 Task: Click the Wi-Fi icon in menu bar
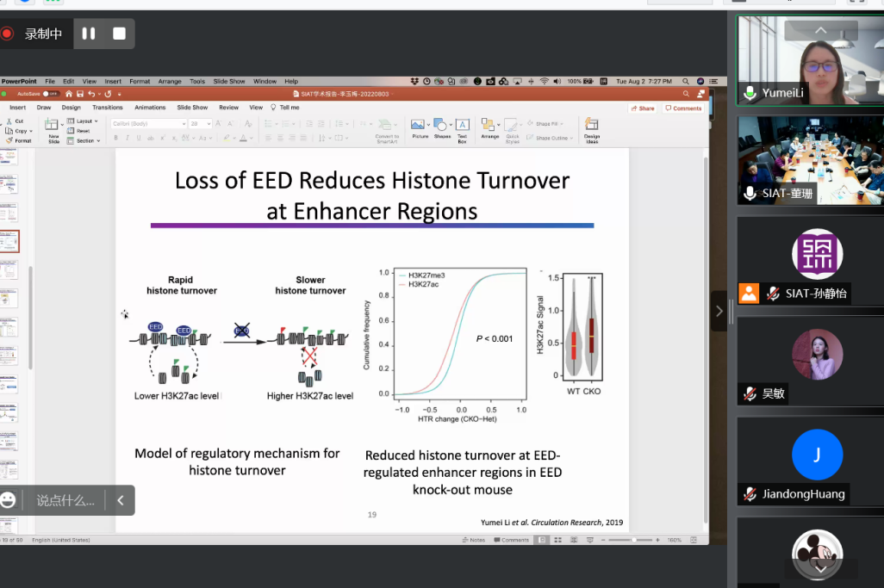point(544,81)
